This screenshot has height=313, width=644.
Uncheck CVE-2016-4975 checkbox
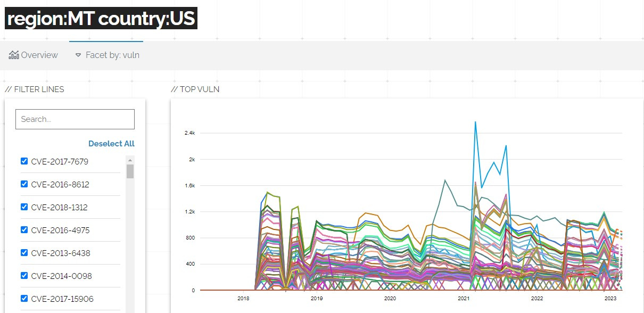coord(24,230)
